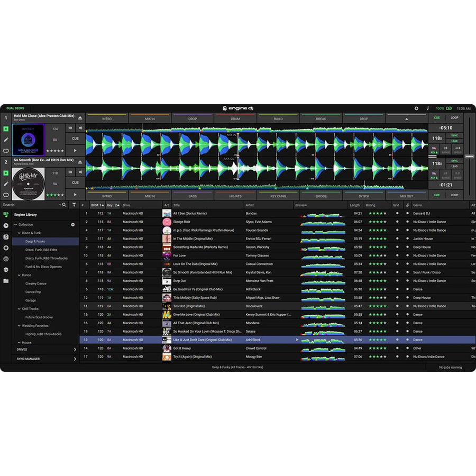
Task: Click the vertical pitch fader handle
Action: (x=469, y=157)
